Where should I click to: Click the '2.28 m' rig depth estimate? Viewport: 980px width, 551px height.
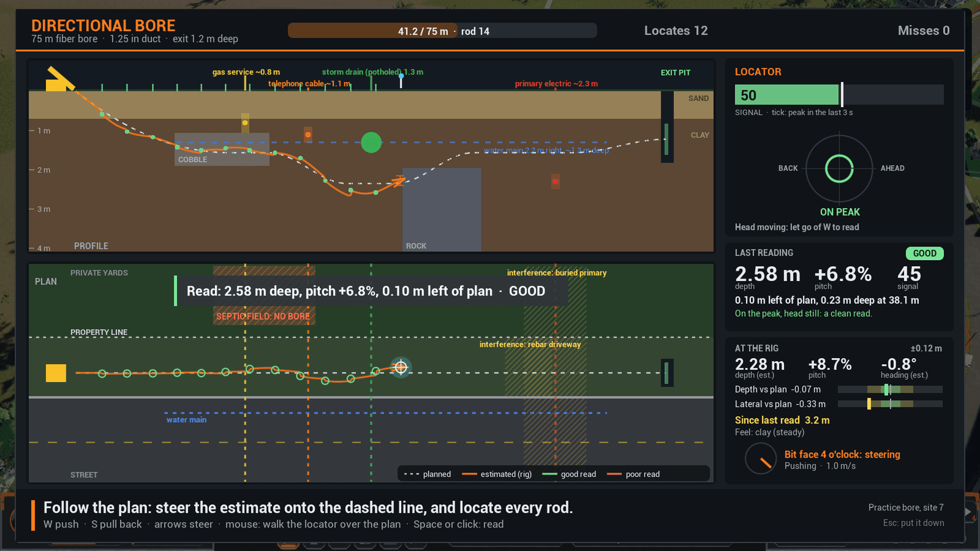tap(759, 364)
